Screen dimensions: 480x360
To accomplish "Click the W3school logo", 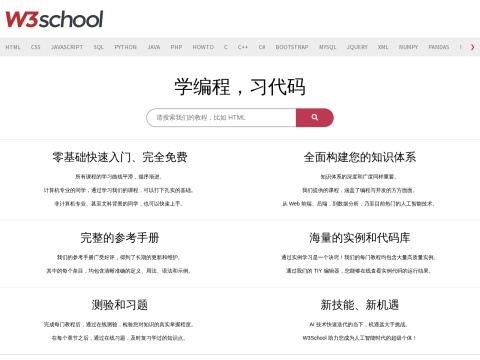I will (x=54, y=19).
